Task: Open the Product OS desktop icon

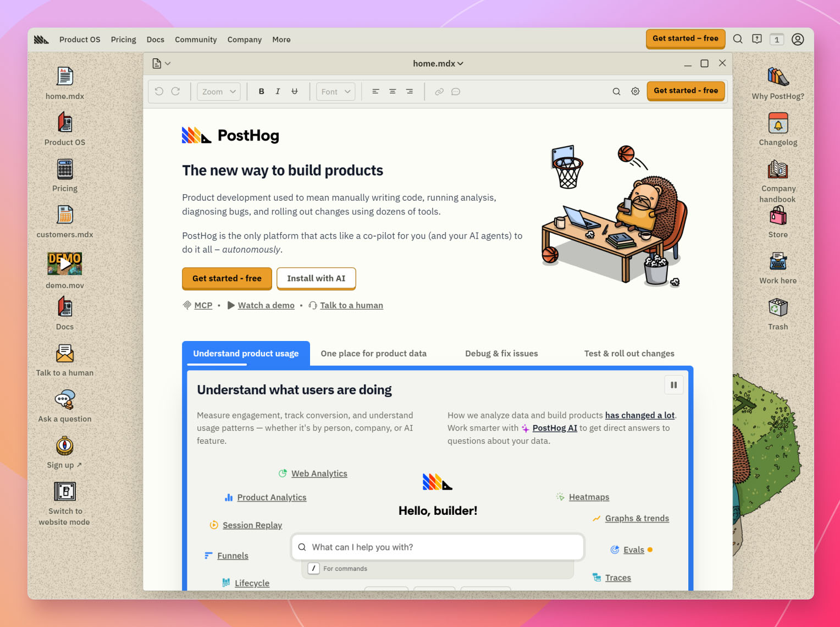Action: (x=65, y=122)
